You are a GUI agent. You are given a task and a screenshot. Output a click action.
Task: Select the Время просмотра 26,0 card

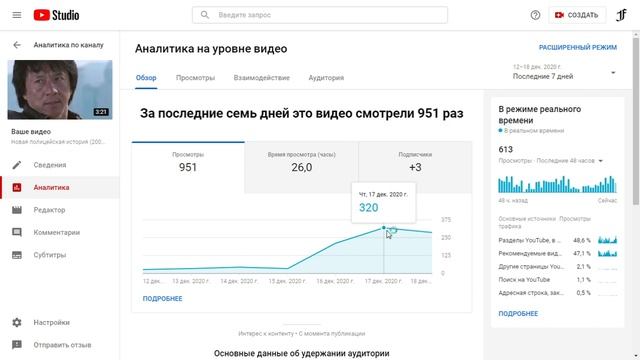pyautogui.click(x=302, y=167)
